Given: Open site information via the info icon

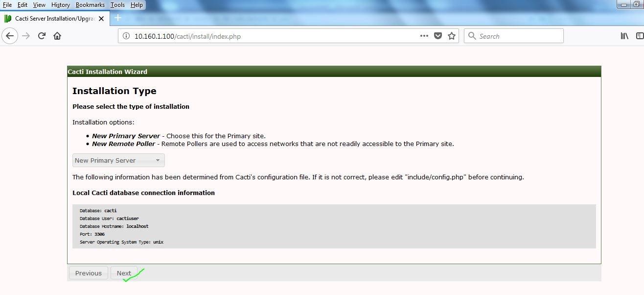Looking at the screenshot, I should click(x=125, y=35).
